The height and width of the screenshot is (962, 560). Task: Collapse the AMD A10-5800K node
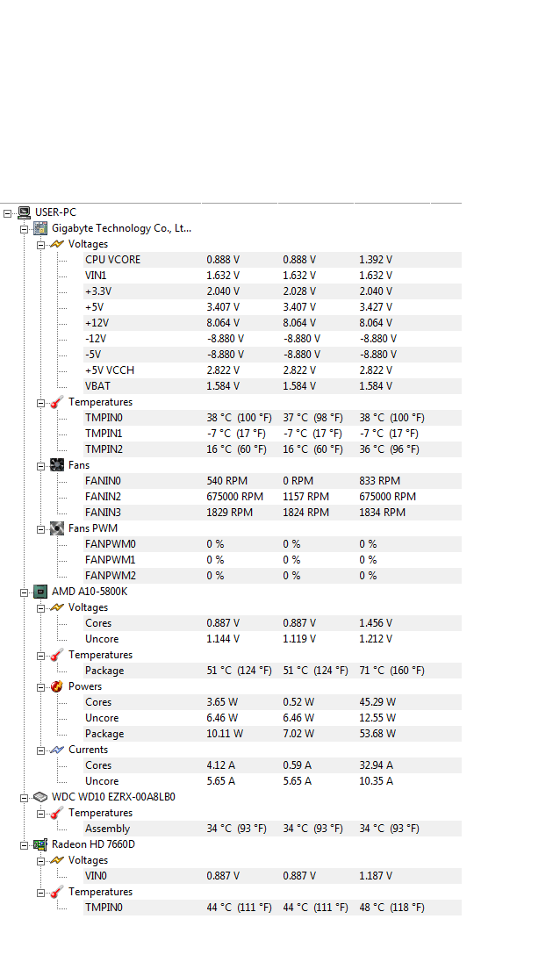(x=24, y=592)
